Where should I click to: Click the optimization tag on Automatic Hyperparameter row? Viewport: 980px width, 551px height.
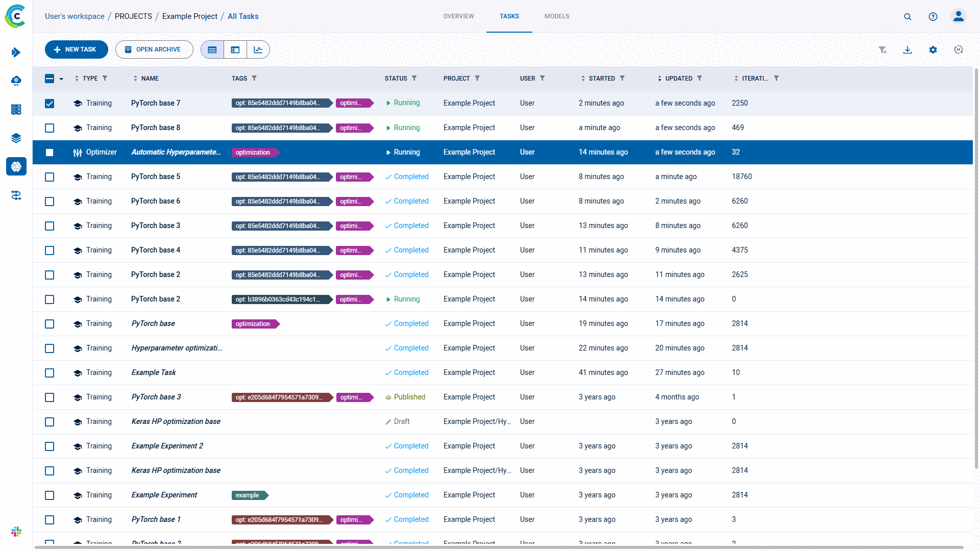point(254,152)
